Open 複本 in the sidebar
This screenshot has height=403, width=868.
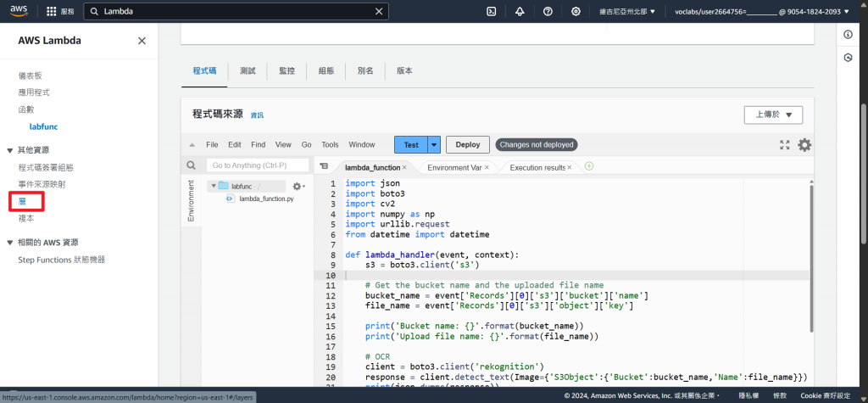click(26, 218)
